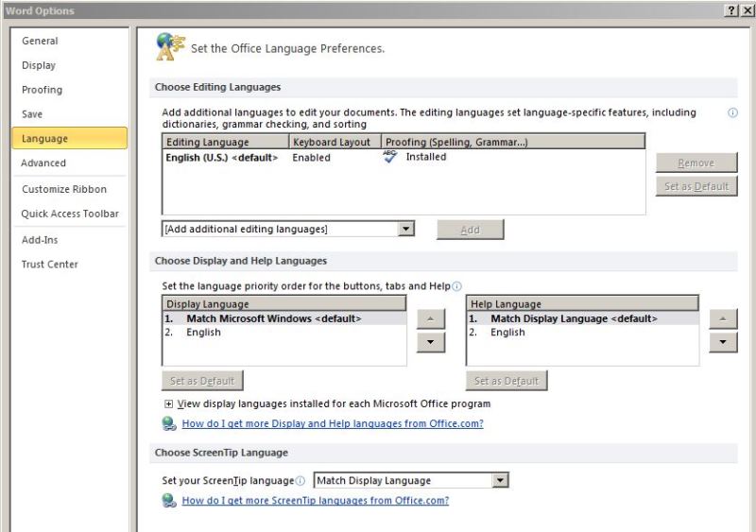Click the Proofing column header
This screenshot has height=532, width=756.
(513, 142)
